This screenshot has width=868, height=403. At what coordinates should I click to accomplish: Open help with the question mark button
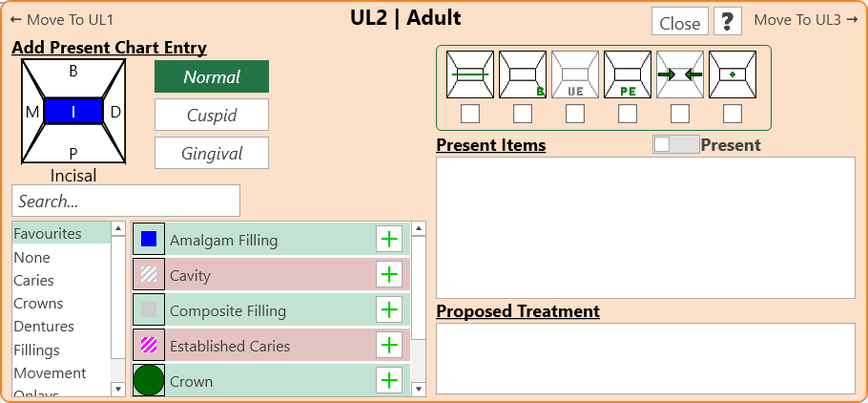tap(728, 22)
